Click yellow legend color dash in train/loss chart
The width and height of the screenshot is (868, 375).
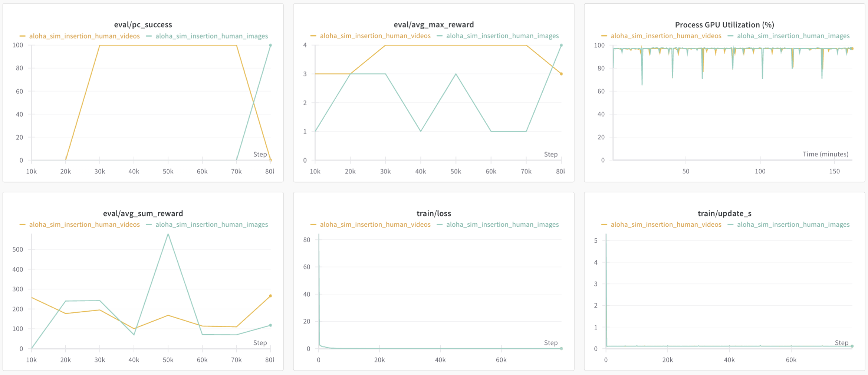(313, 225)
